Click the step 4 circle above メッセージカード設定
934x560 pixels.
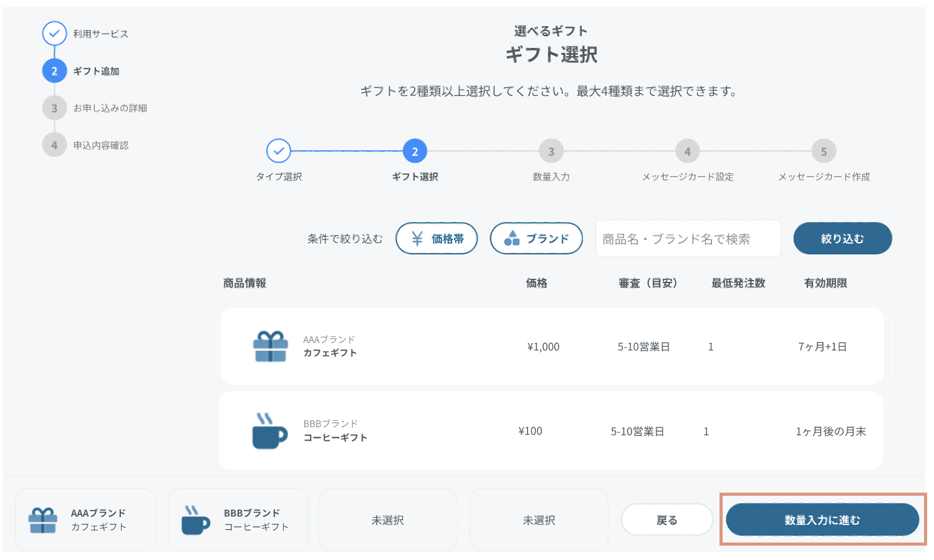pos(688,151)
